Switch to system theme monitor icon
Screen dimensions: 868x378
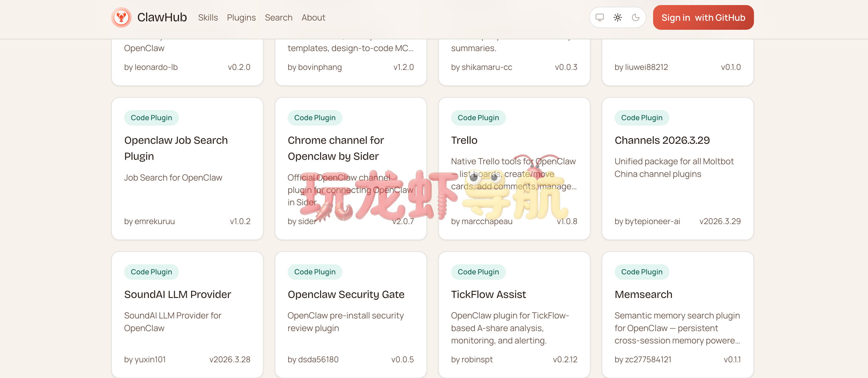(x=599, y=17)
